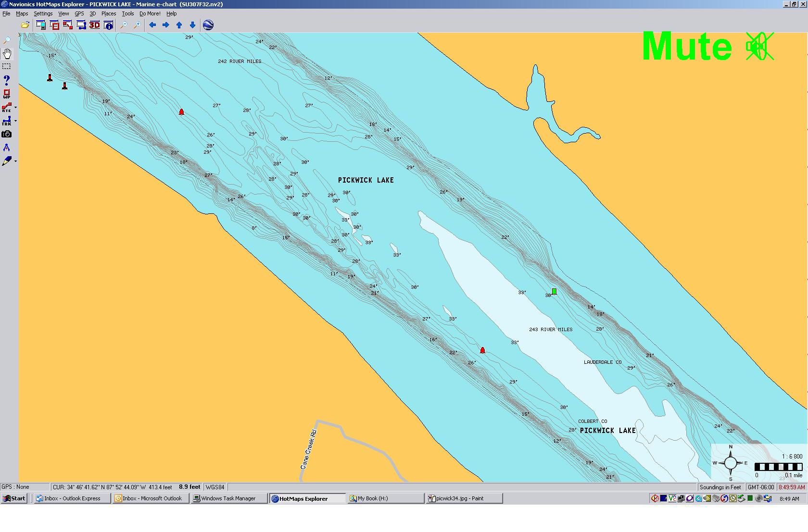808x532 pixels.
Task: Click the green buoy marker on map
Action: pos(555,291)
